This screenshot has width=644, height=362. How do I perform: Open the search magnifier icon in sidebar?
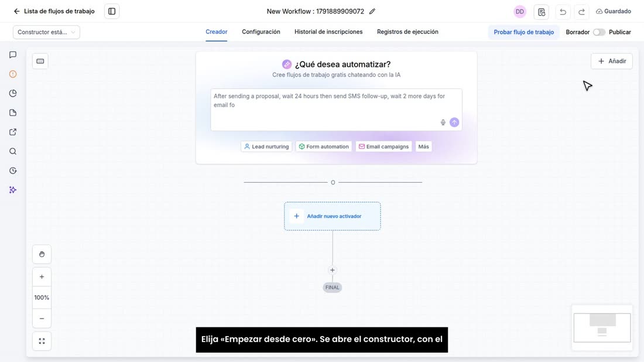[13, 151]
